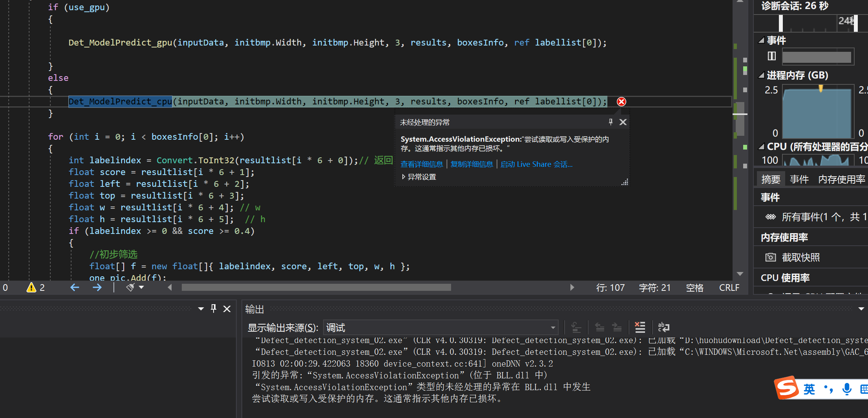868x418 pixels.
Task: Click IME microphone voice input
Action: tap(847, 389)
